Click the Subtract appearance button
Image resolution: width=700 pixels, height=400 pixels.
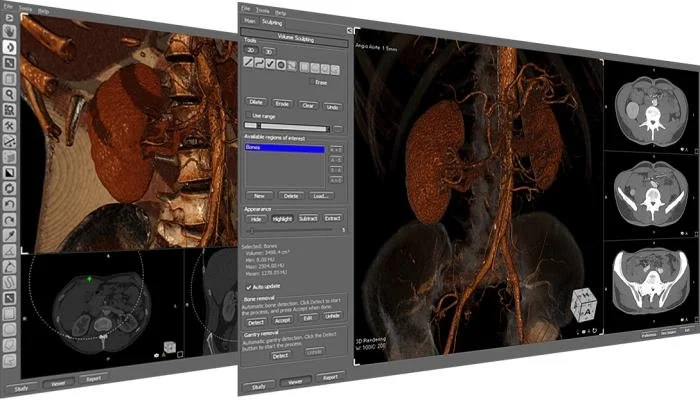308,218
